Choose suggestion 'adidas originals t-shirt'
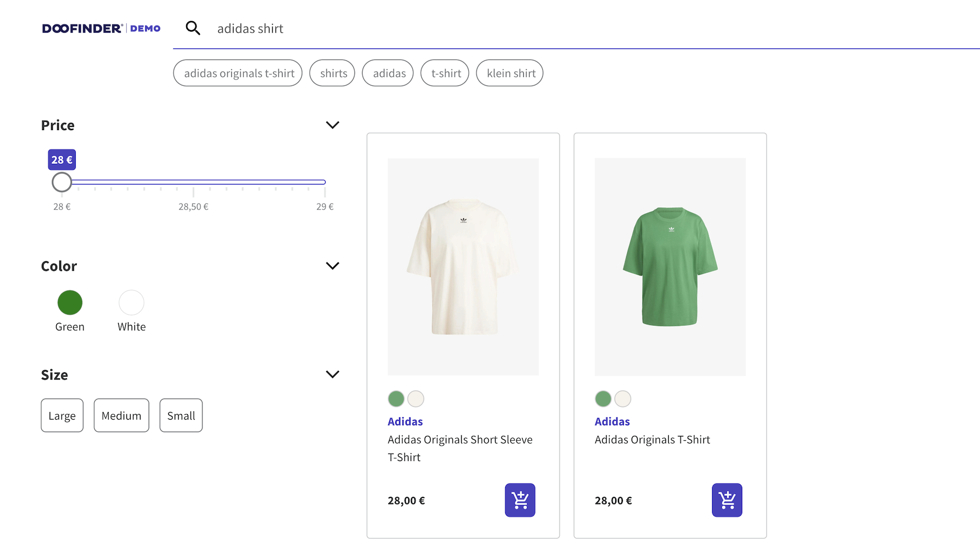 (x=238, y=73)
